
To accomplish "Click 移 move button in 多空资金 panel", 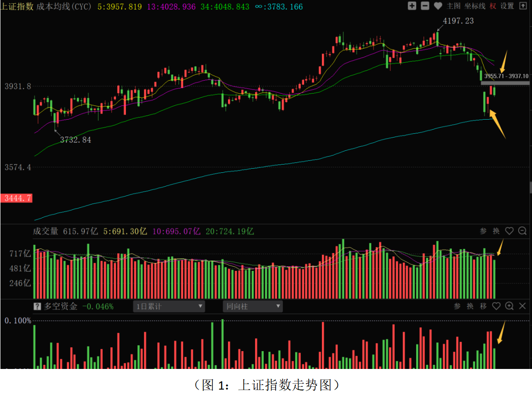I will tap(483, 306).
